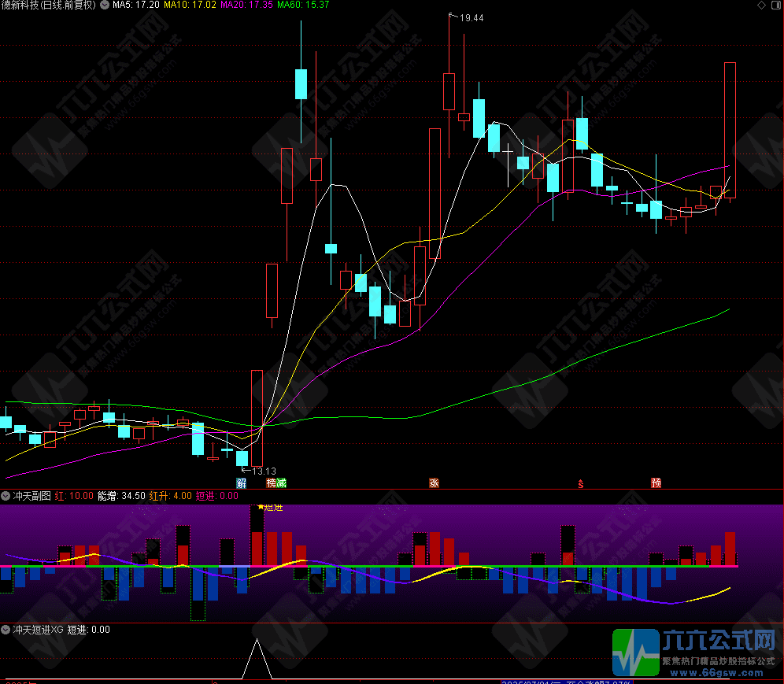This screenshot has width=784, height=684.
Task: Click the 13.13 low price label
Action: click(x=264, y=471)
